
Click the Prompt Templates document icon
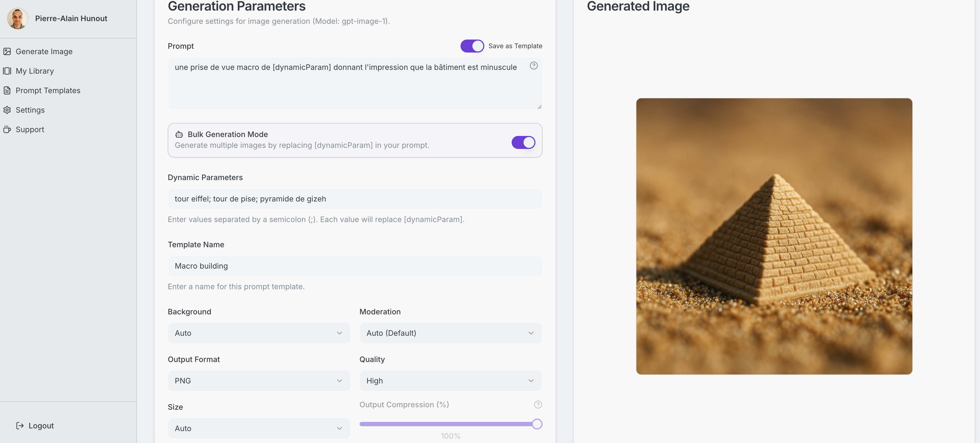(7, 90)
